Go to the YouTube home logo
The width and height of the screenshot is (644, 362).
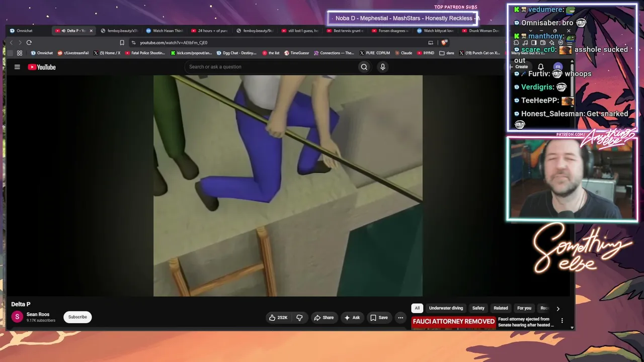click(x=42, y=67)
